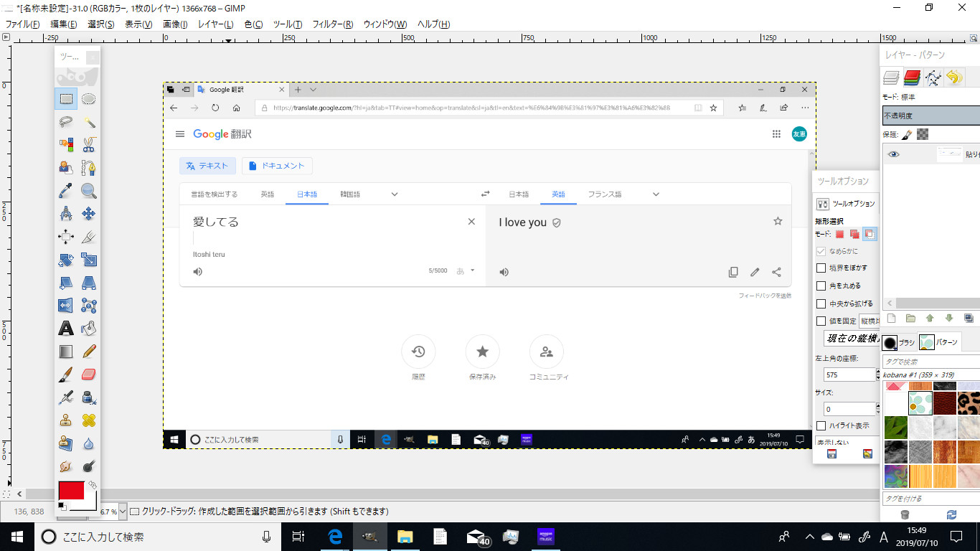The image size is (980, 551).
Task: Select the Move tool
Action: [89, 214]
